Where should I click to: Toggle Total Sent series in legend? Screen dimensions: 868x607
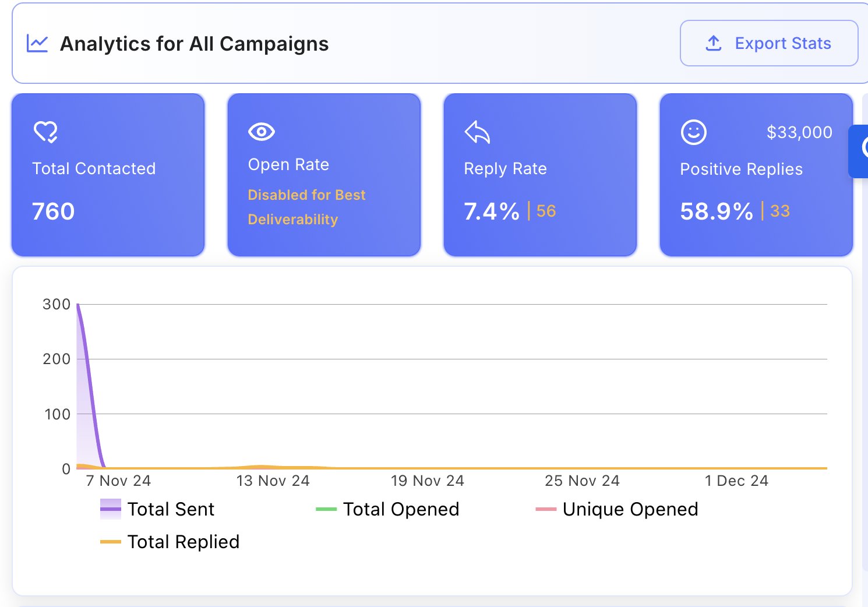(x=171, y=510)
